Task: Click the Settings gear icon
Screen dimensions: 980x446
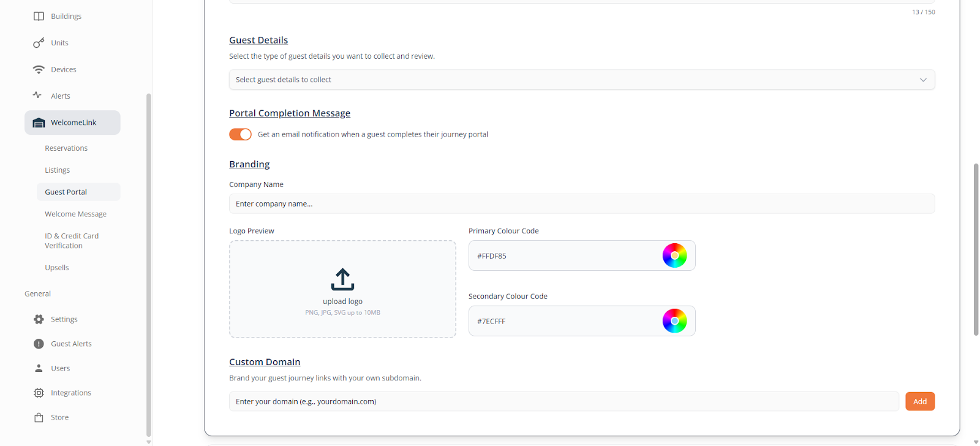Action: [39, 319]
